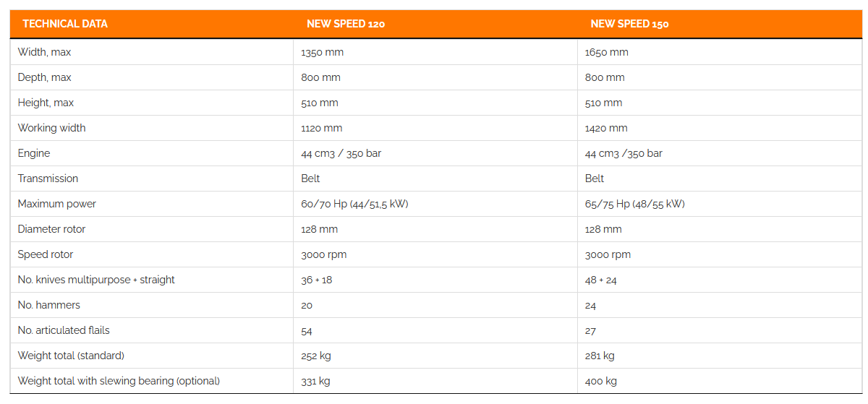
Task: Click the 1420 mm working width cell
Action: pyautogui.click(x=606, y=128)
